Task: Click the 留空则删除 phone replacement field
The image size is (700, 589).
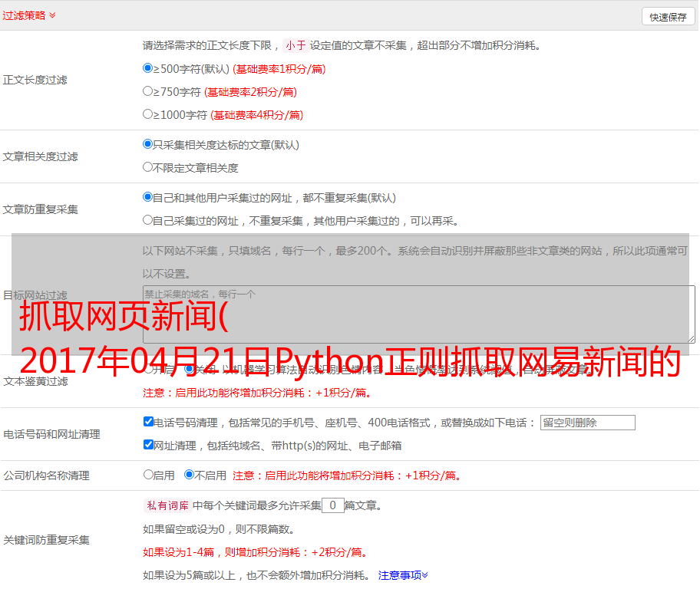Action: (587, 423)
